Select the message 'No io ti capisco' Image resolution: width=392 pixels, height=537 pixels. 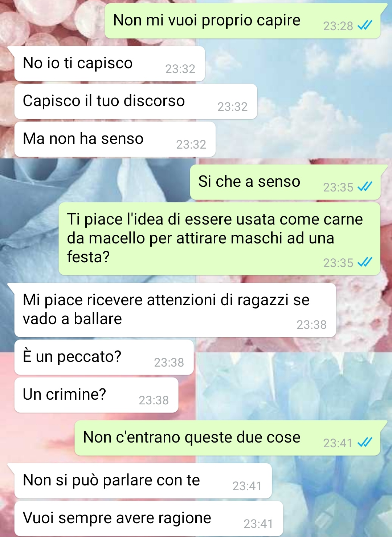[110, 64]
